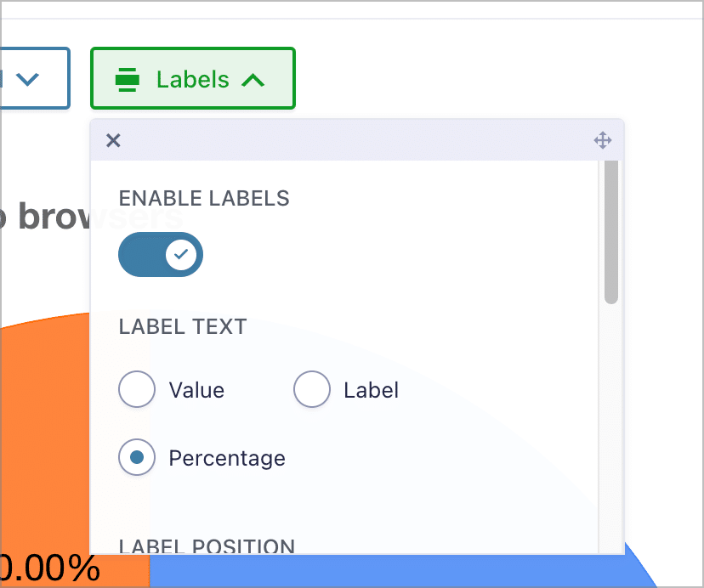Screen dimensions: 704x588
Task: Click the Percentage option text
Action: [x=227, y=458]
